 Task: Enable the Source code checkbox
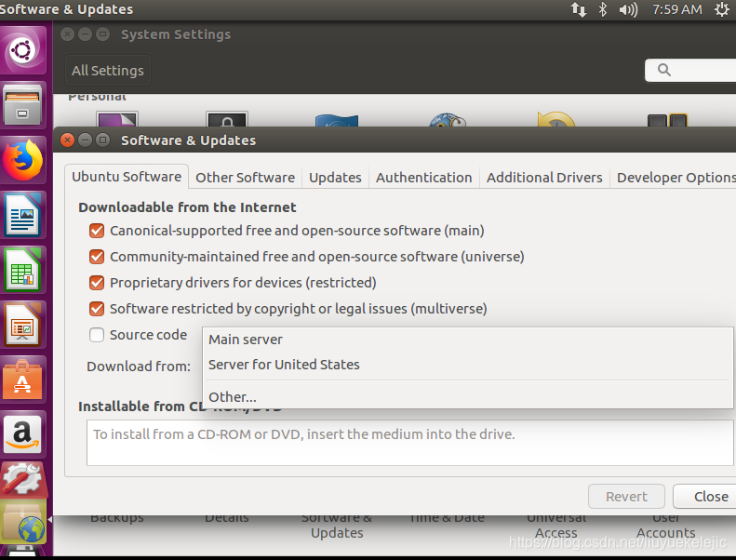(x=97, y=335)
